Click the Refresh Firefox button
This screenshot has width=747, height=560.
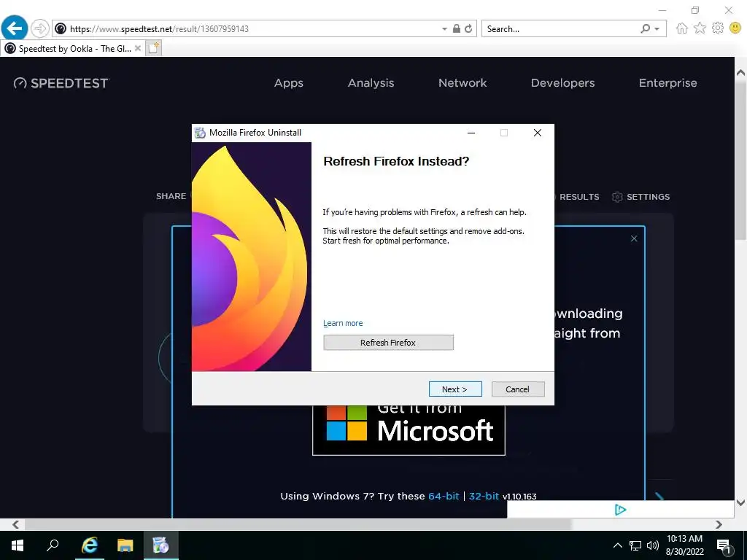(388, 343)
